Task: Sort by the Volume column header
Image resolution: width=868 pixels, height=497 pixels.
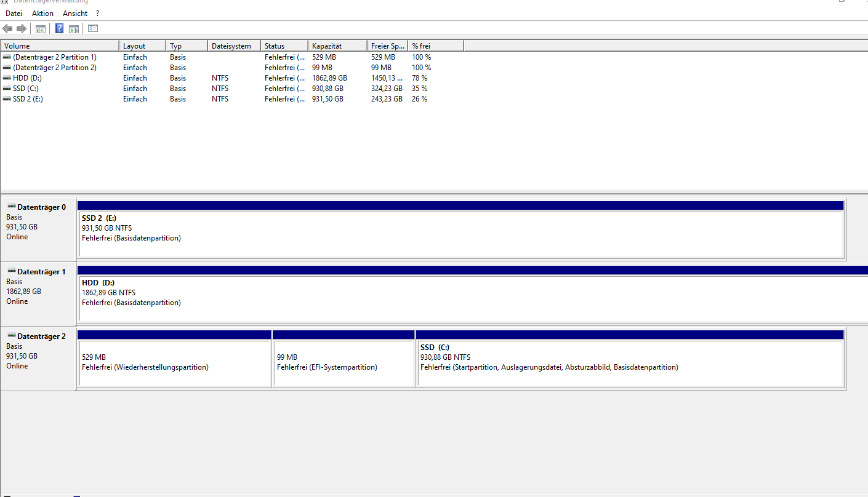Action: tap(60, 46)
